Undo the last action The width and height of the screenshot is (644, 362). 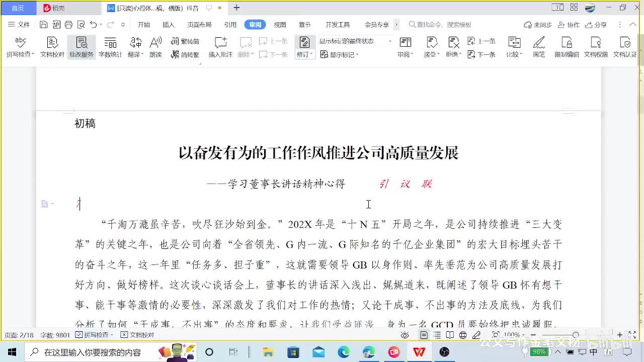(x=93, y=25)
